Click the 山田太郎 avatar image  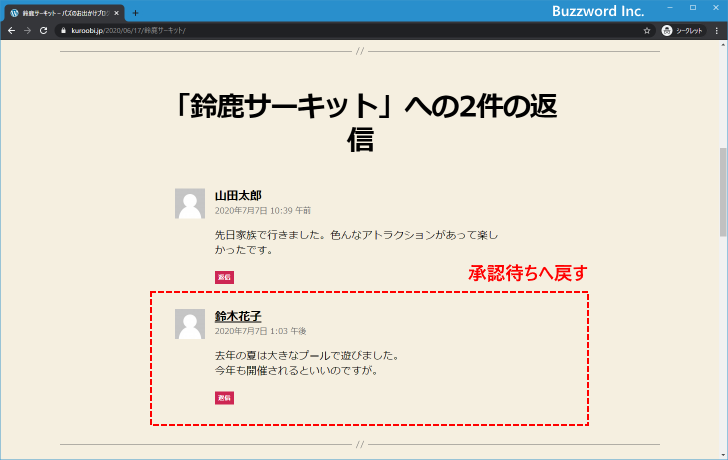190,203
